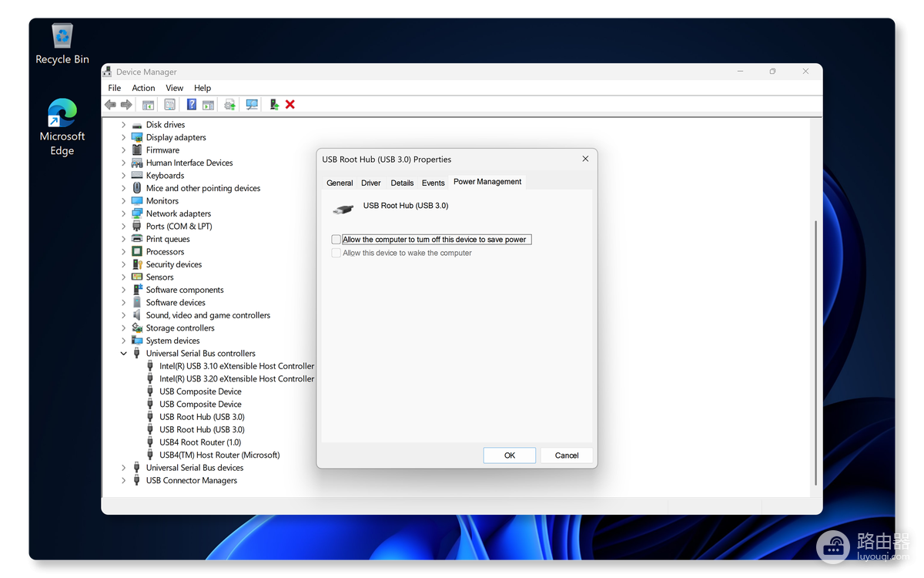
Task: Toggle the Show/Hide Console Tree toolbar icon
Action: (148, 105)
